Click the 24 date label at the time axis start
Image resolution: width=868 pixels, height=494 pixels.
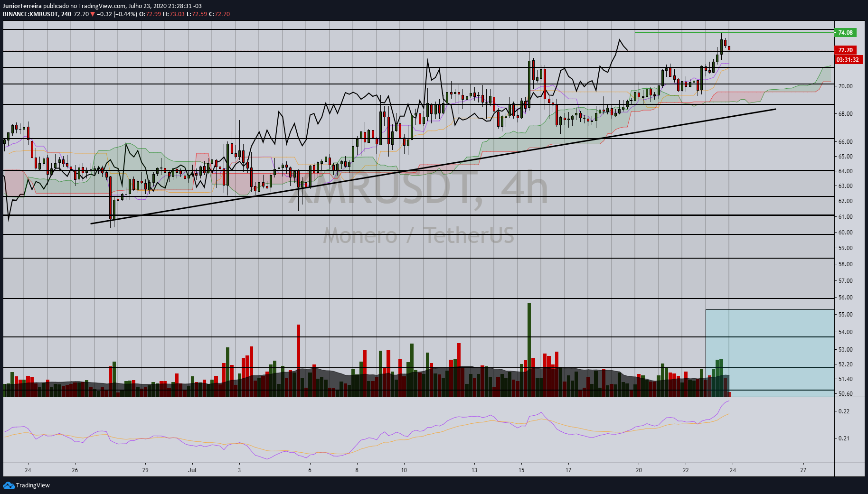click(x=28, y=470)
